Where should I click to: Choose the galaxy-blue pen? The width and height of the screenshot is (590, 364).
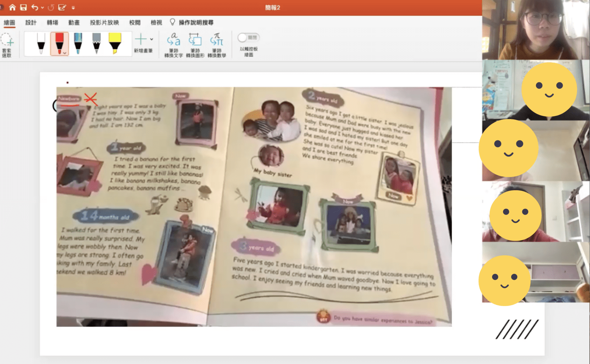[x=78, y=43]
